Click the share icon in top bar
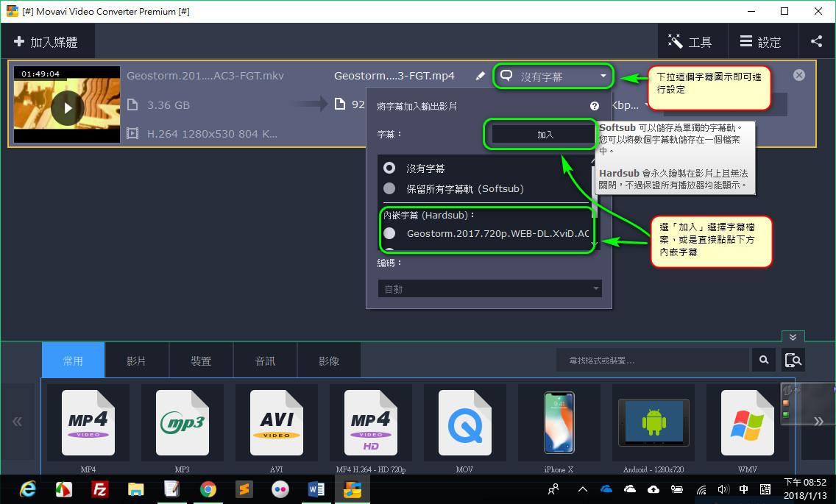The image size is (836, 504). coord(816,42)
